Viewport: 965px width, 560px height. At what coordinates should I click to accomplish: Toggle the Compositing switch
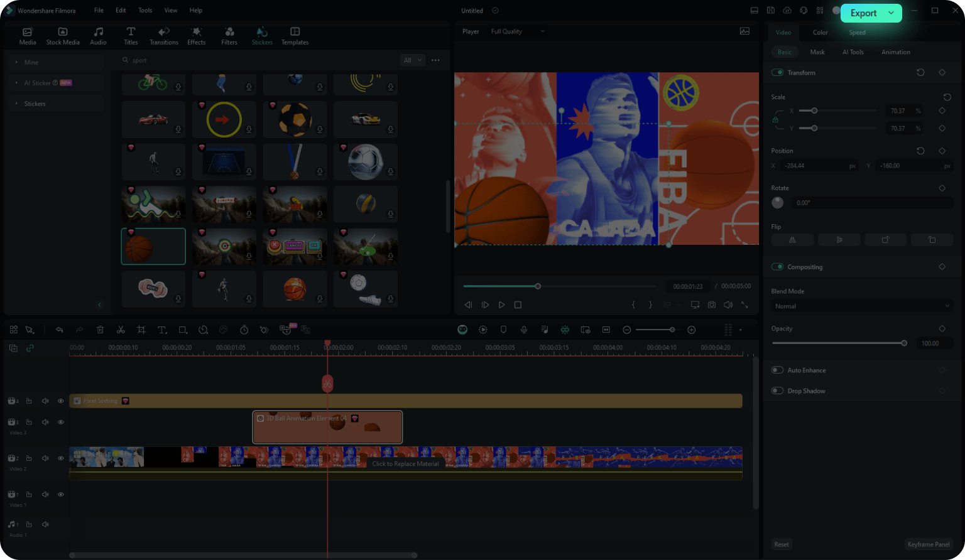(x=778, y=267)
